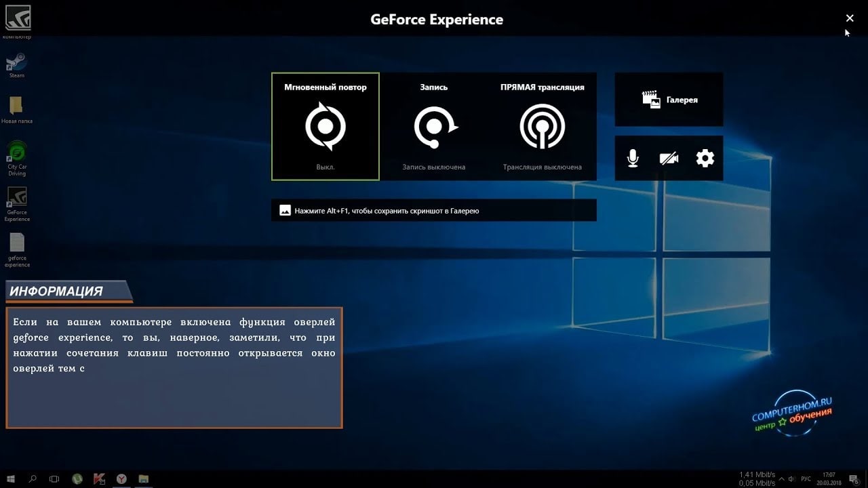The width and height of the screenshot is (868, 488).
Task: Open the taskbar clock showing 17:07
Action: 829,479
